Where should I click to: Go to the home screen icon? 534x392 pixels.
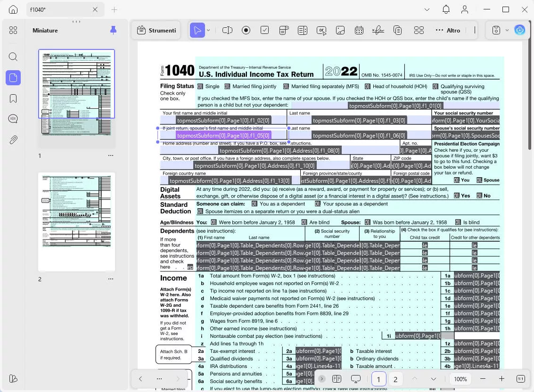pos(13,9)
